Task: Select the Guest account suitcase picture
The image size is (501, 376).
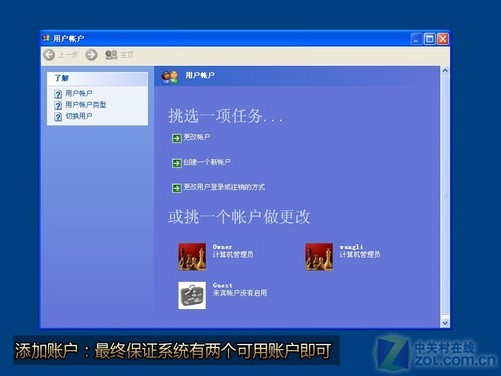Action: [192, 295]
